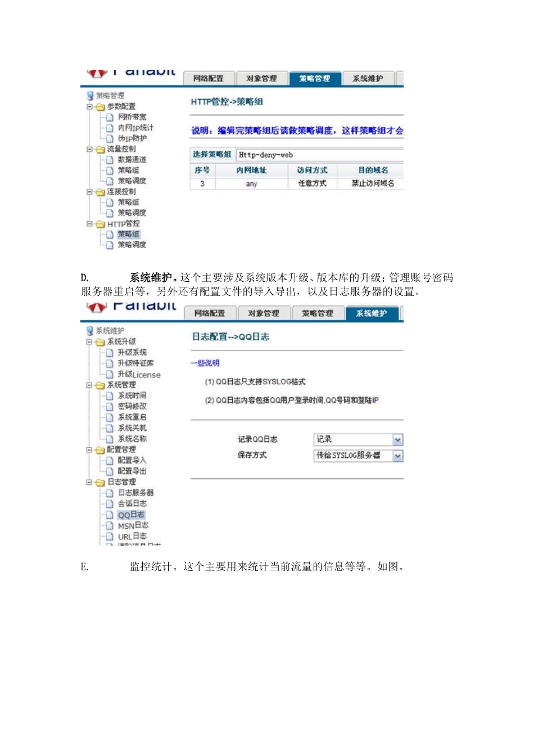The image size is (534, 756).
Task: Click the 任意方式 table cell
Action: click(312, 183)
